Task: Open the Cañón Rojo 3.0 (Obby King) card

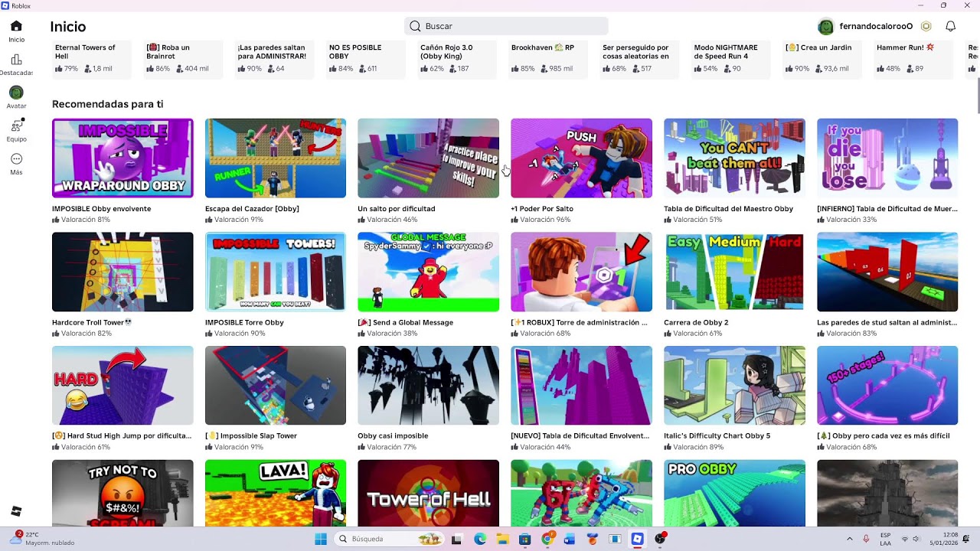Action: 457,59
